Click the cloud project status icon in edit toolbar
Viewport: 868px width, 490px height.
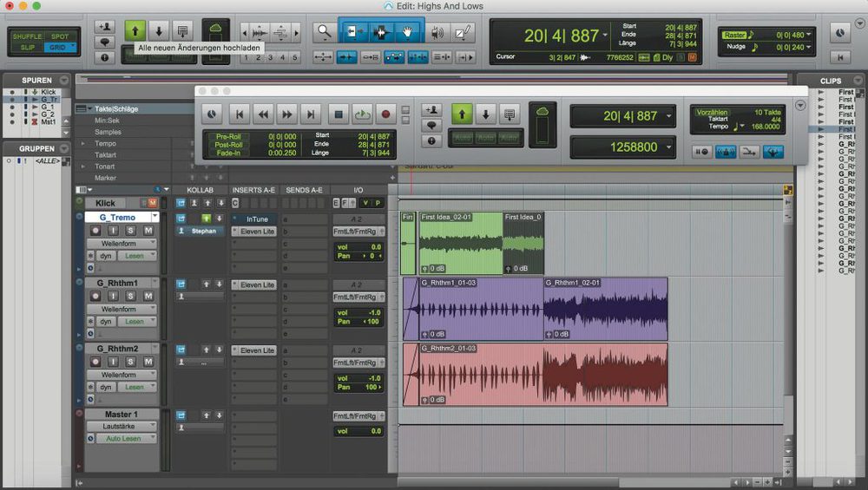pos(215,29)
